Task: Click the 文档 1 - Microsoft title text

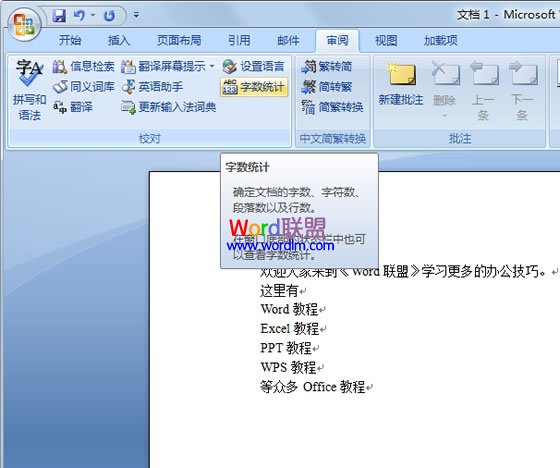Action: pos(505,15)
